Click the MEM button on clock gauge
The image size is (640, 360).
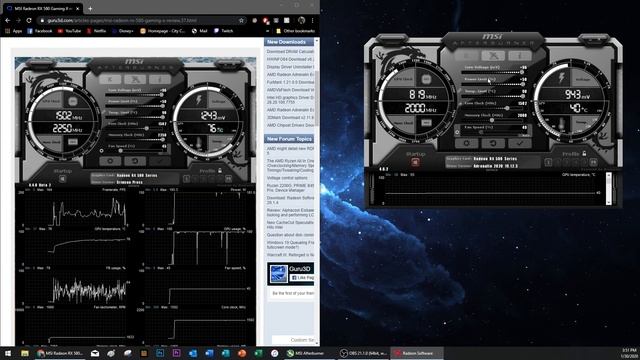[426, 122]
